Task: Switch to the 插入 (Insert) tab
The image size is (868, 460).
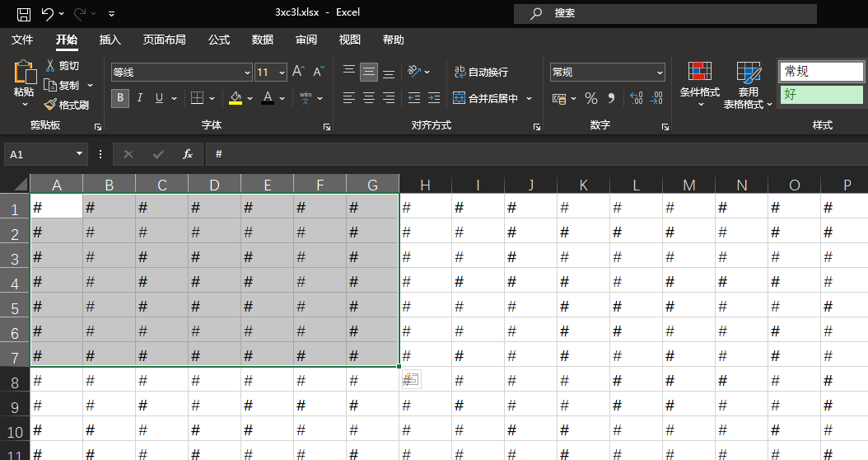Action: pyautogui.click(x=110, y=40)
